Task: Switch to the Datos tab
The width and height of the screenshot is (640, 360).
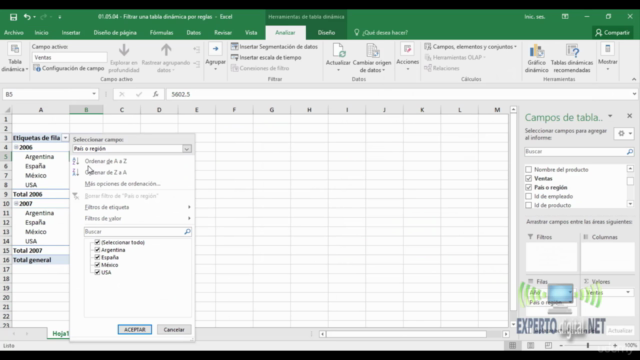Action: 193,33
